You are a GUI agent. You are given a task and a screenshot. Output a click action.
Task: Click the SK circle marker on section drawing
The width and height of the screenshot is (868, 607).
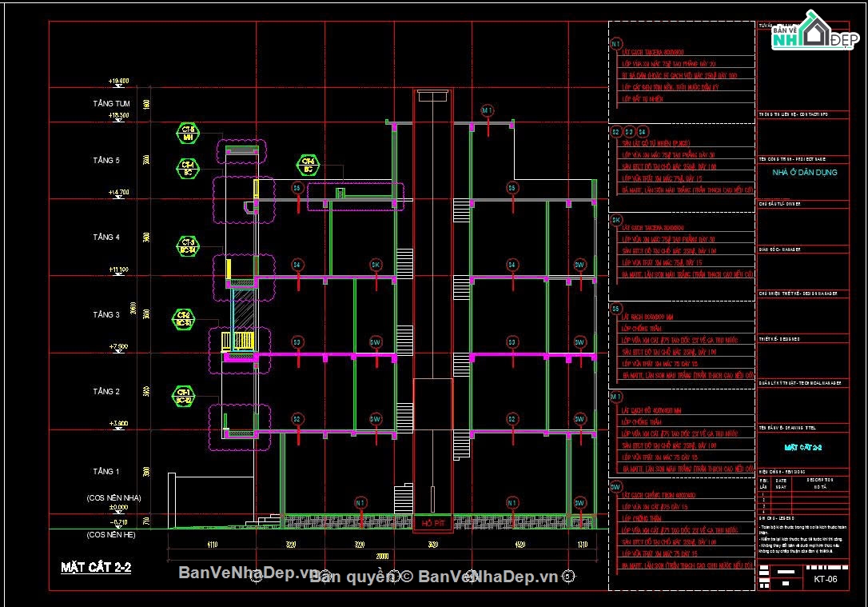376,266
